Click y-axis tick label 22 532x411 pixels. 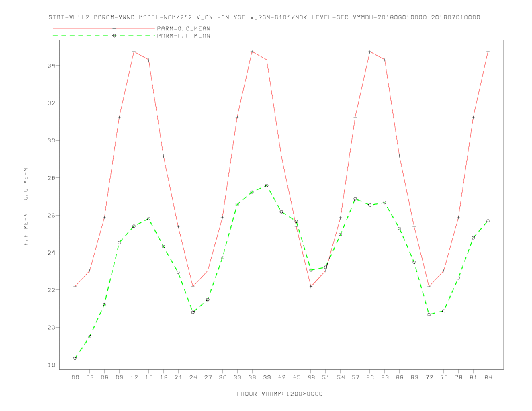tap(52, 290)
